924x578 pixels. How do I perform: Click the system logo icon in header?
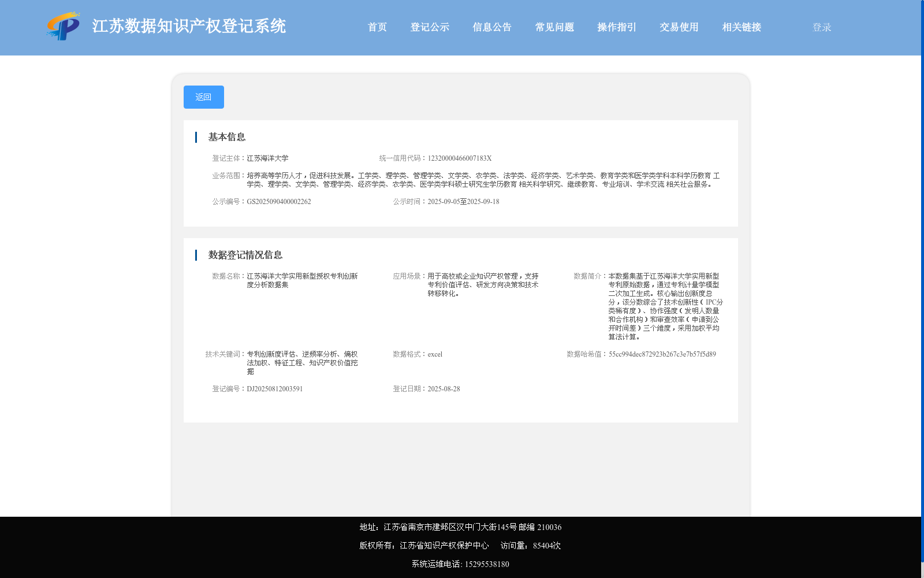(x=64, y=27)
